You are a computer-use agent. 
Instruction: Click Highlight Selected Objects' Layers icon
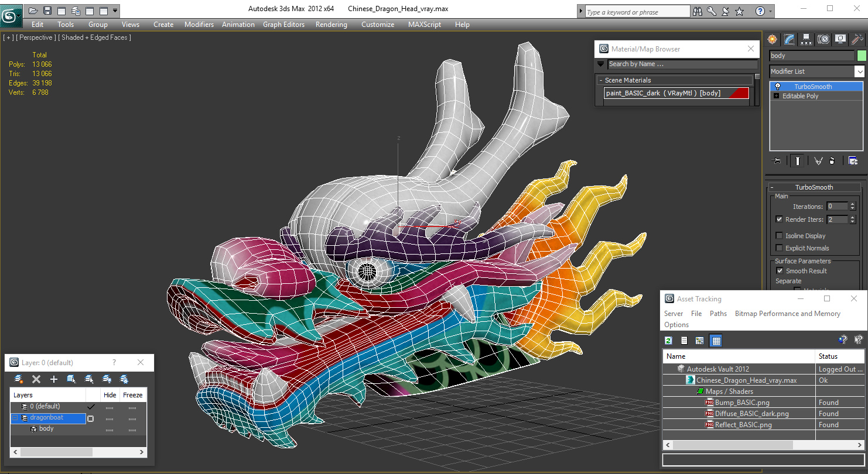point(89,379)
